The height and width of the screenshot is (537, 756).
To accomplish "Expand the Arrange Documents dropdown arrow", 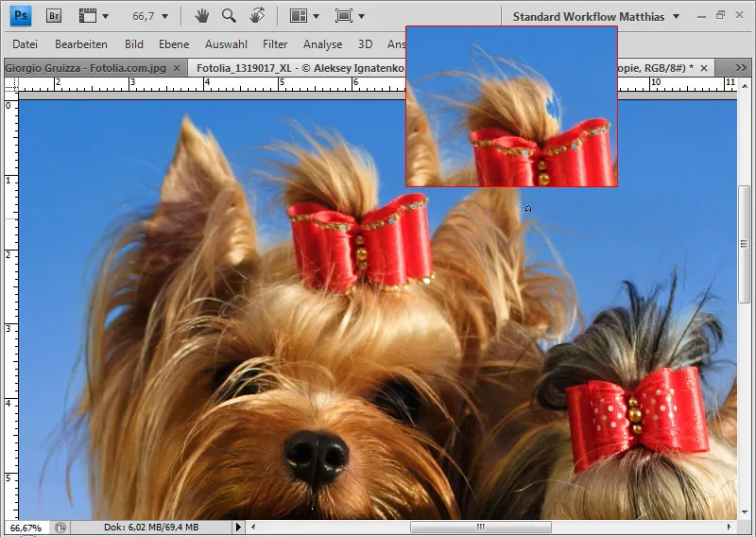I will [x=317, y=16].
